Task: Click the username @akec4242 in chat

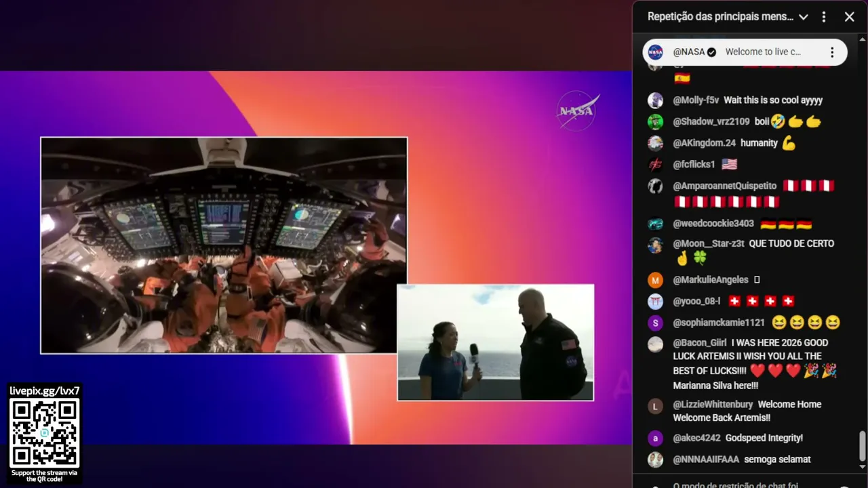Action: point(696,438)
